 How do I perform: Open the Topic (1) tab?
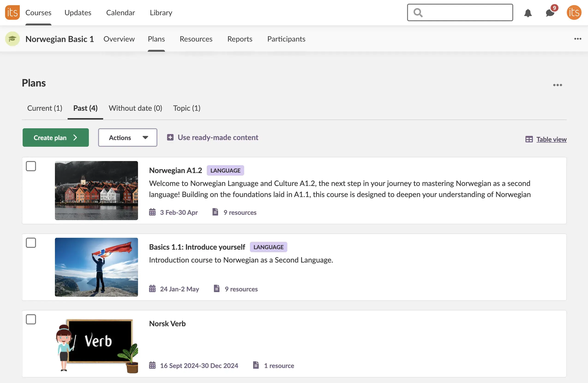click(186, 108)
